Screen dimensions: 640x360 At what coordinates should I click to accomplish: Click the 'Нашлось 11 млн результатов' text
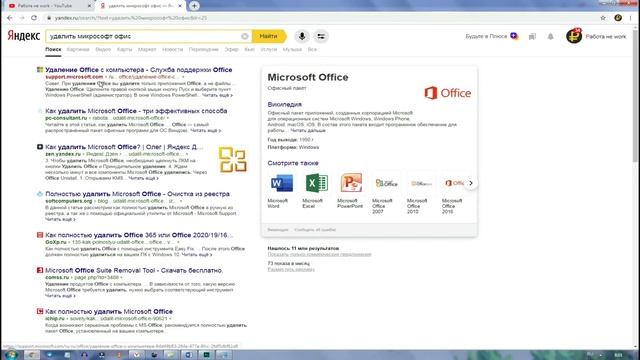click(303, 248)
